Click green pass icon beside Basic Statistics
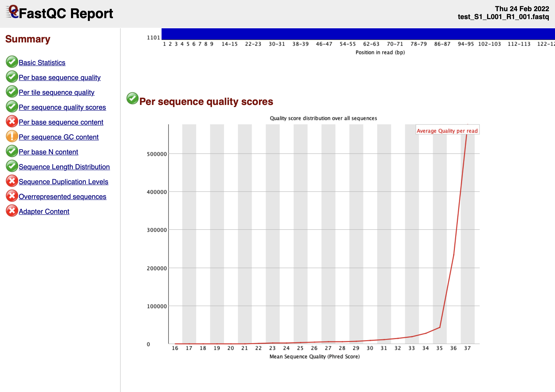Image resolution: width=555 pixels, height=392 pixels. pyautogui.click(x=12, y=62)
